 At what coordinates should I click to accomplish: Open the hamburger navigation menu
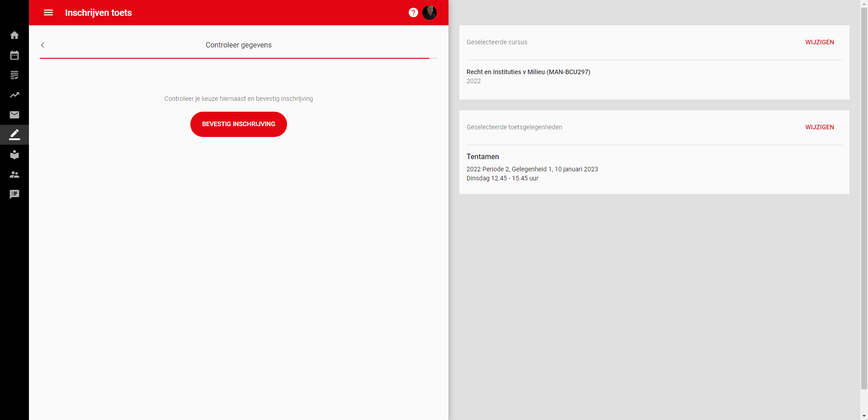click(x=48, y=13)
